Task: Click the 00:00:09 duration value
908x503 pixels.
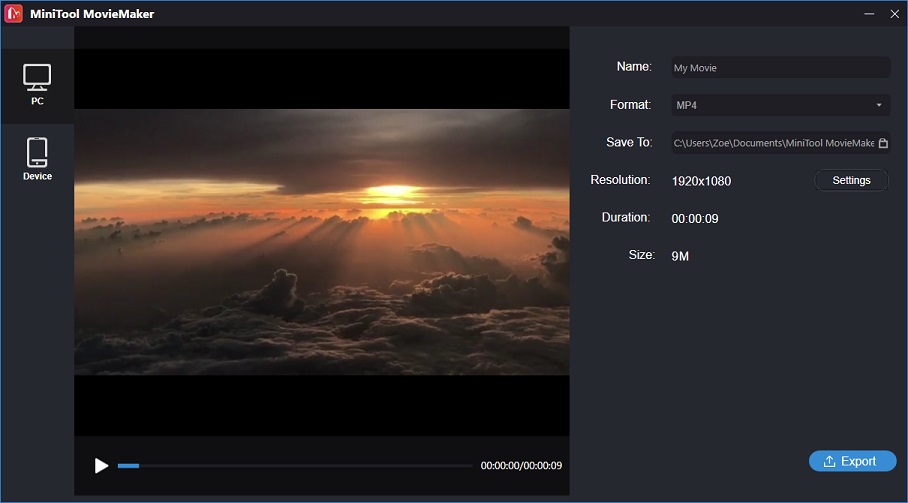Action: click(x=695, y=219)
